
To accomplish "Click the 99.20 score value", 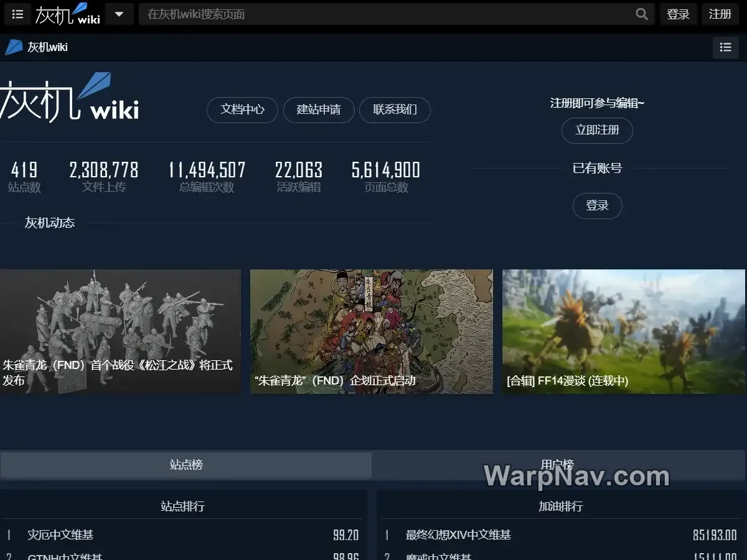I will tap(346, 535).
